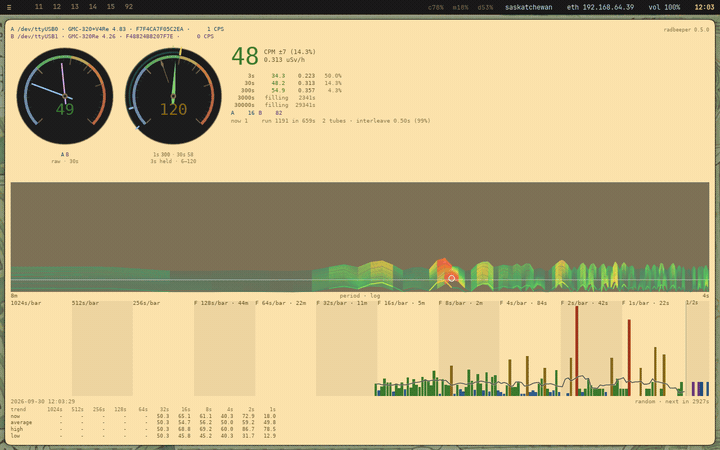Image resolution: width=720 pixels, height=450 pixels.
Task: Click the m18% memory indicator
Action: (460, 7)
